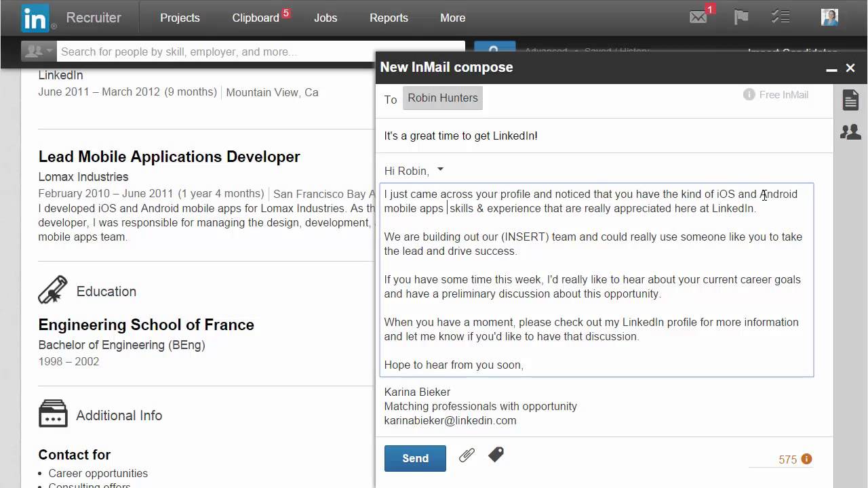This screenshot has height=488, width=868.
Task: Open the checklist tasks icon
Action: [781, 17]
